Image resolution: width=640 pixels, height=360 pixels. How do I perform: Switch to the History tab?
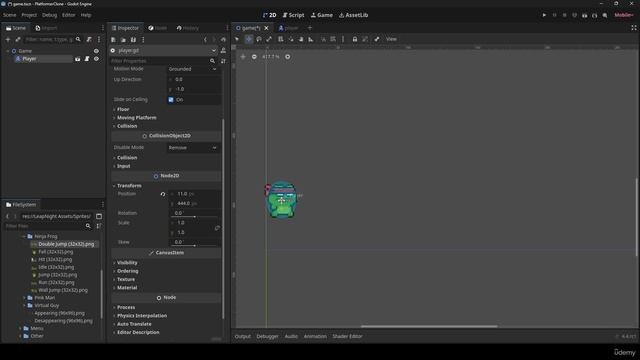(188, 28)
